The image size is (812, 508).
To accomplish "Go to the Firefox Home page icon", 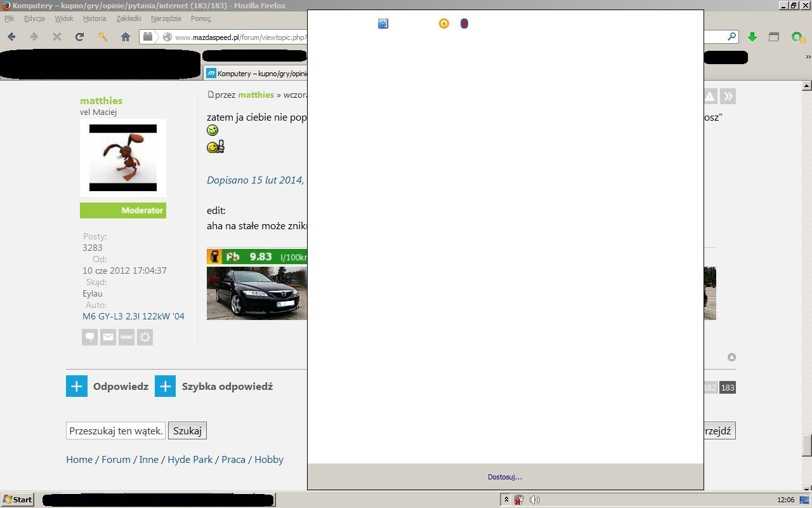I will point(126,37).
